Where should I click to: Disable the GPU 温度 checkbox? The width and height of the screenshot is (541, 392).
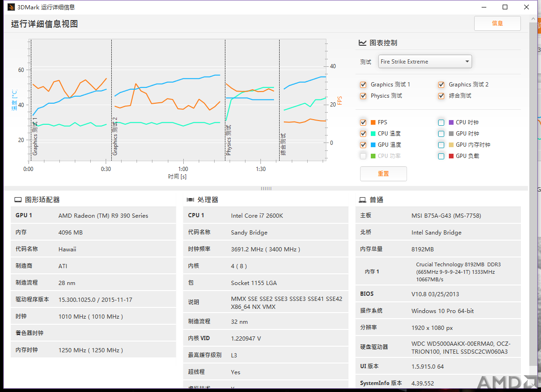[x=363, y=145]
